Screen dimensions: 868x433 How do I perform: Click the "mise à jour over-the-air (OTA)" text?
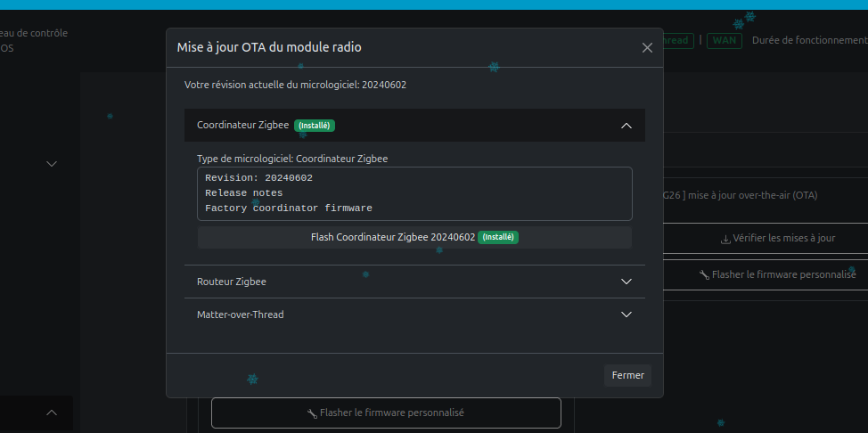coord(753,195)
